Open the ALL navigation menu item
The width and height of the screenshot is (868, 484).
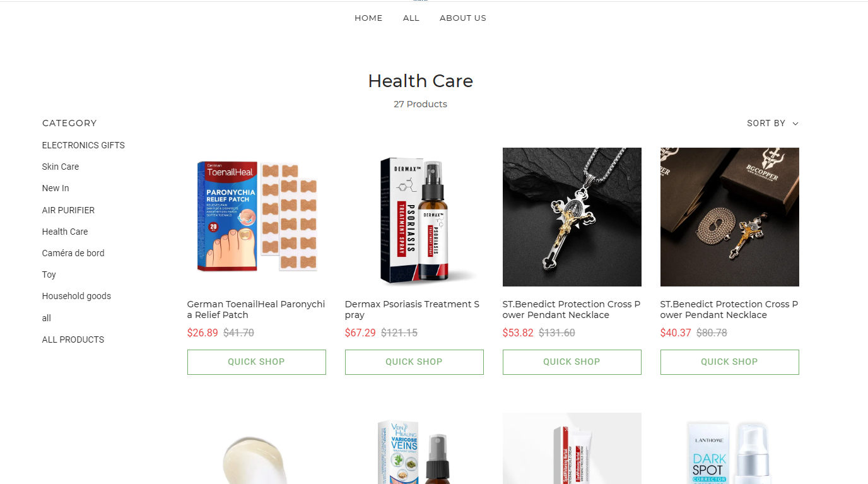click(411, 18)
